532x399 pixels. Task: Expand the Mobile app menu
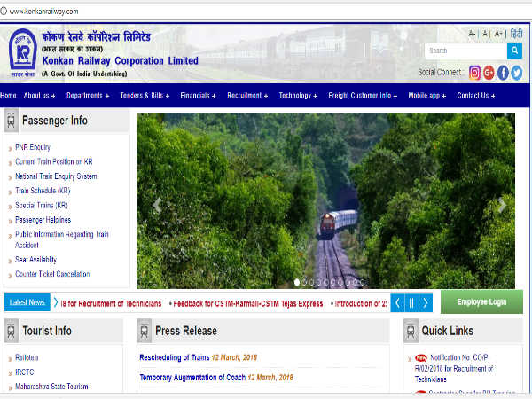pos(427,96)
